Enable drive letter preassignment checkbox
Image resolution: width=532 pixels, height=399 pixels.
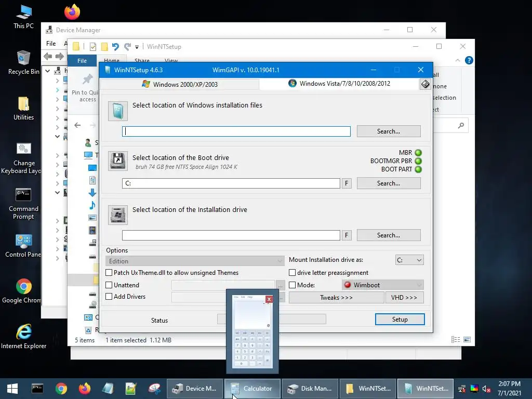[292, 272]
